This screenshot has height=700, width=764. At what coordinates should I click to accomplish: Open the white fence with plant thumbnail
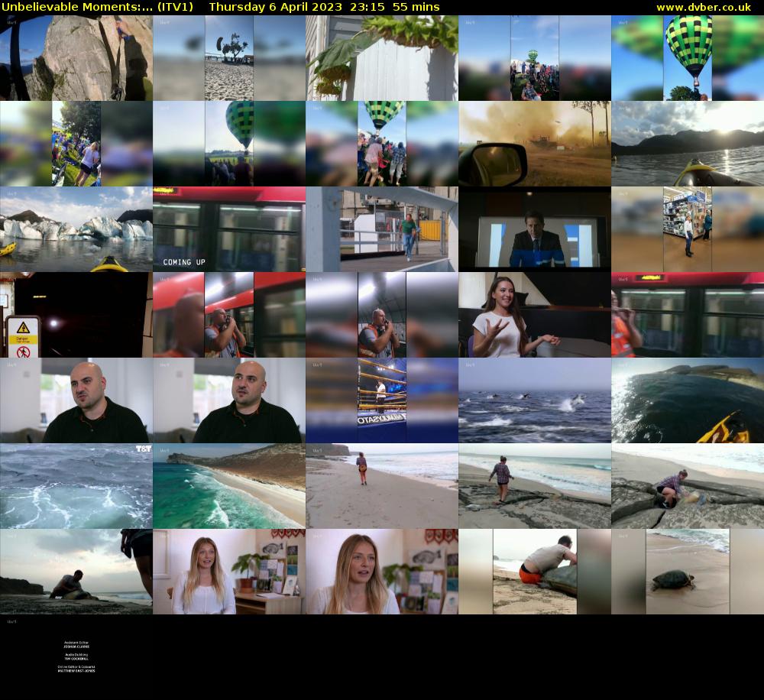click(382, 58)
